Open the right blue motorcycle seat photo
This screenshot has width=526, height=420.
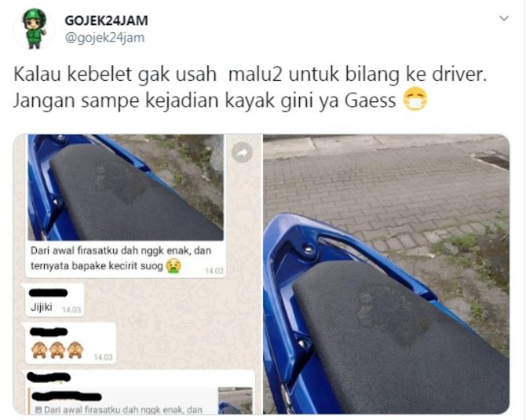[386, 274]
